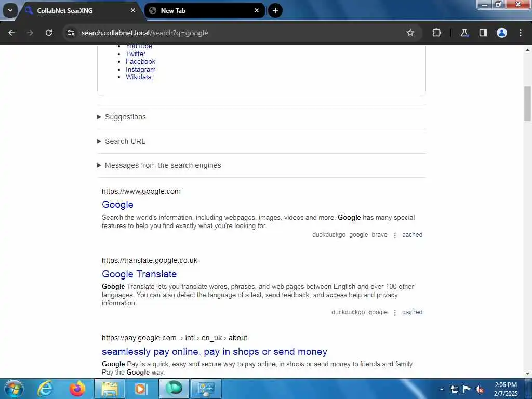
Task: Open the Chrome three-dot menu
Action: click(520, 33)
